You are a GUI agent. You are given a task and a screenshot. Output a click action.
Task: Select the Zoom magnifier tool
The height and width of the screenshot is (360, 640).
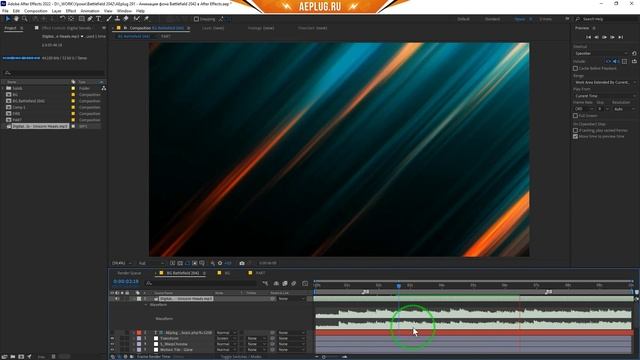tap(24, 19)
